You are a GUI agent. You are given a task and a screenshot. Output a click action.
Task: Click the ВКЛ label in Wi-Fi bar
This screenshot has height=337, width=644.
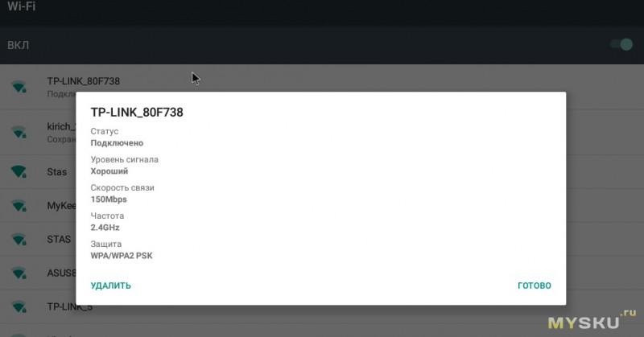pyautogui.click(x=18, y=45)
